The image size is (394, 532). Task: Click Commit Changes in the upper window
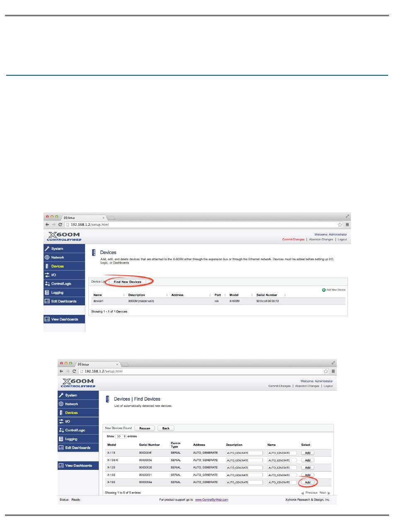click(x=293, y=239)
